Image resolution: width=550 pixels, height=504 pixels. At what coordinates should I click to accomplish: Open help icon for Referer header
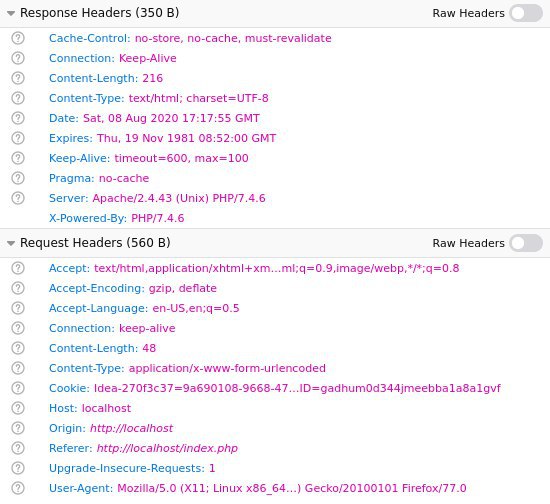coord(18,448)
